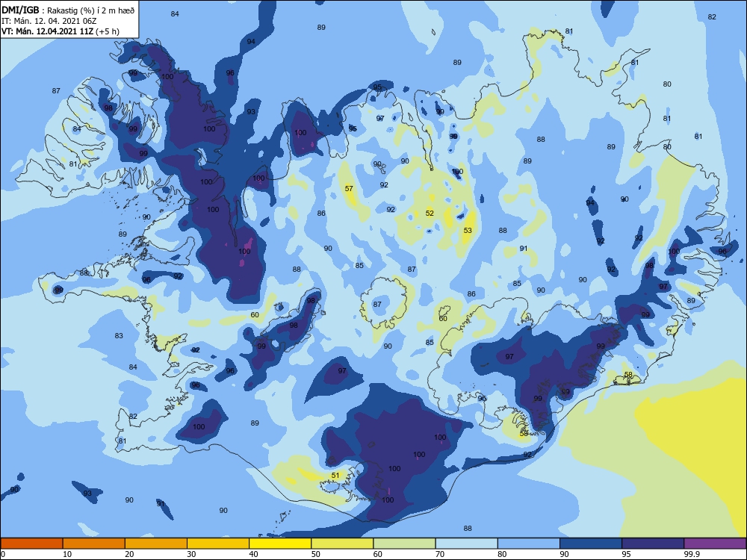Click the legend tick label '40'
Viewport: 747px width, 560px height.
(x=254, y=554)
